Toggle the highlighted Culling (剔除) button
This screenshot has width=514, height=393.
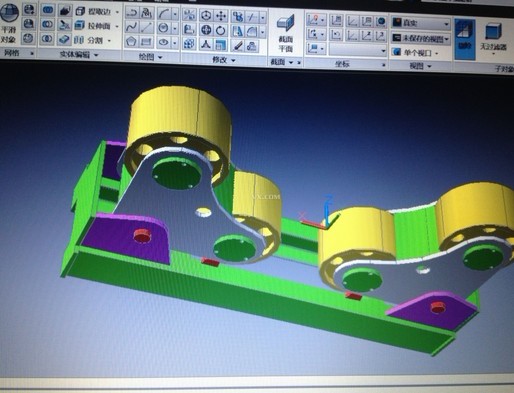(x=465, y=39)
